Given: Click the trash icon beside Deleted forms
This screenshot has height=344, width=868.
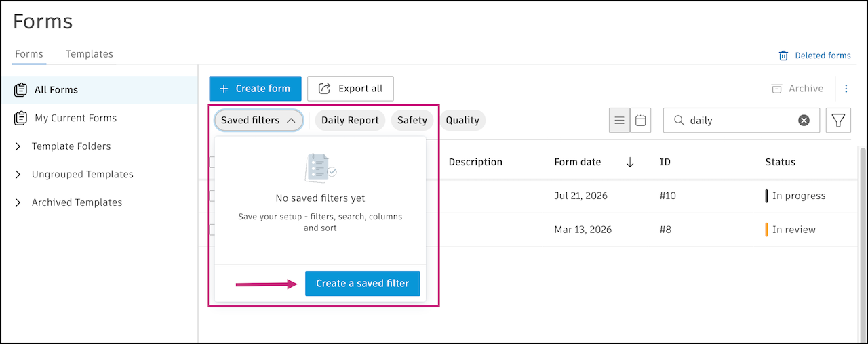Looking at the screenshot, I should point(783,56).
